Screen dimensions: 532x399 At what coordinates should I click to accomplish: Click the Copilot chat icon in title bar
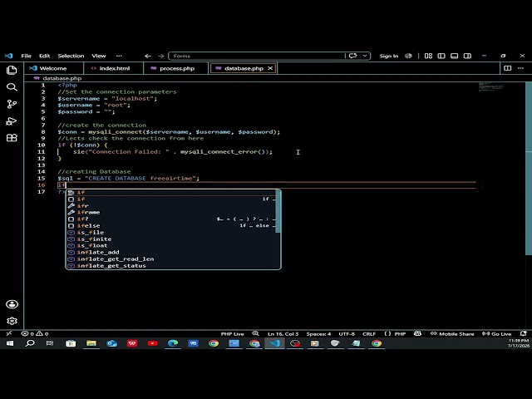coord(352,56)
